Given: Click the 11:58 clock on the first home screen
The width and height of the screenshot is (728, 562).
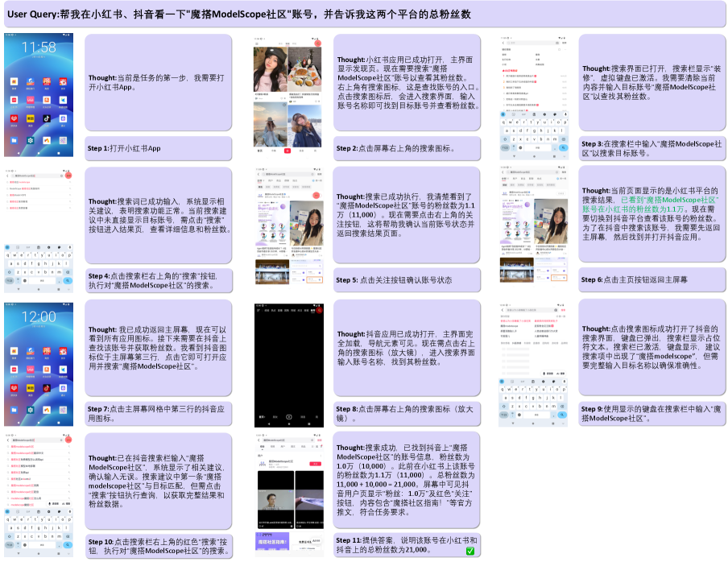Looking at the screenshot, I should click(x=39, y=48).
